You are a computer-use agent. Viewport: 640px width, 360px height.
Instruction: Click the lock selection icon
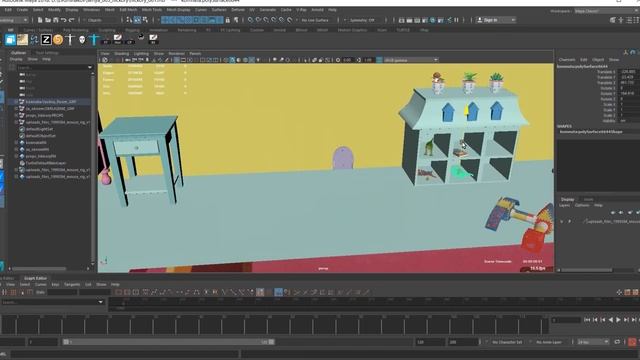point(228,20)
